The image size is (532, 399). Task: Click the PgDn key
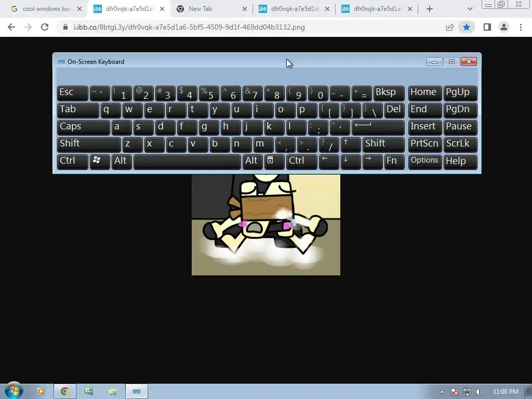tap(460, 110)
